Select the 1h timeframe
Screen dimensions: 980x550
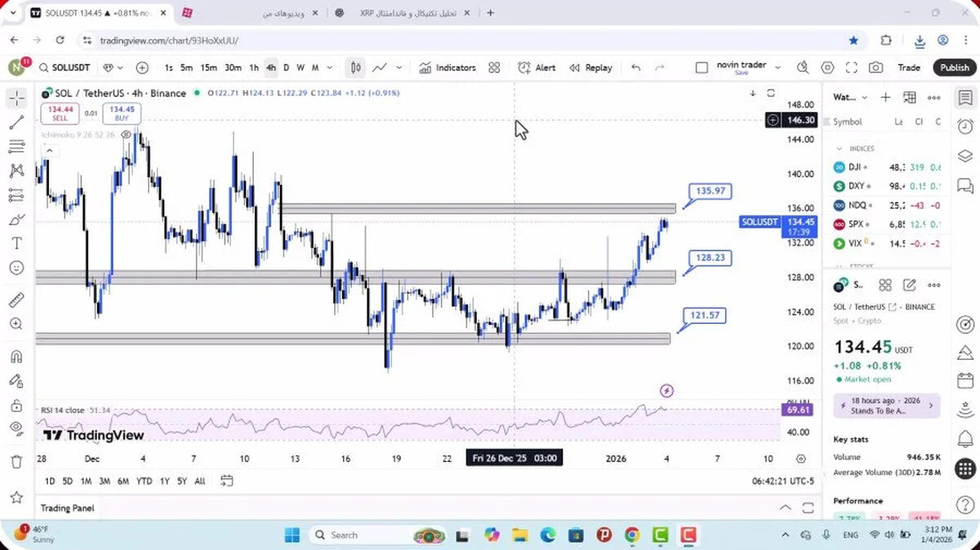[x=254, y=68]
